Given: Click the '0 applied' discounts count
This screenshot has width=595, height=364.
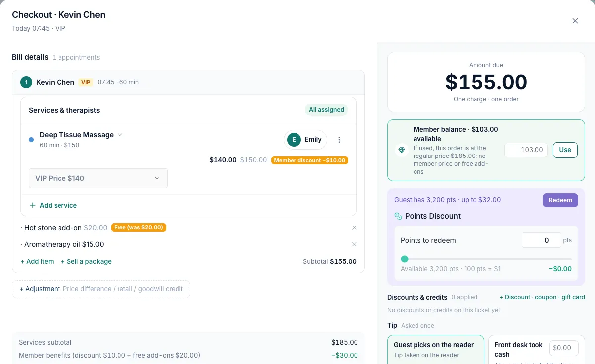Looking at the screenshot, I should [465, 297].
